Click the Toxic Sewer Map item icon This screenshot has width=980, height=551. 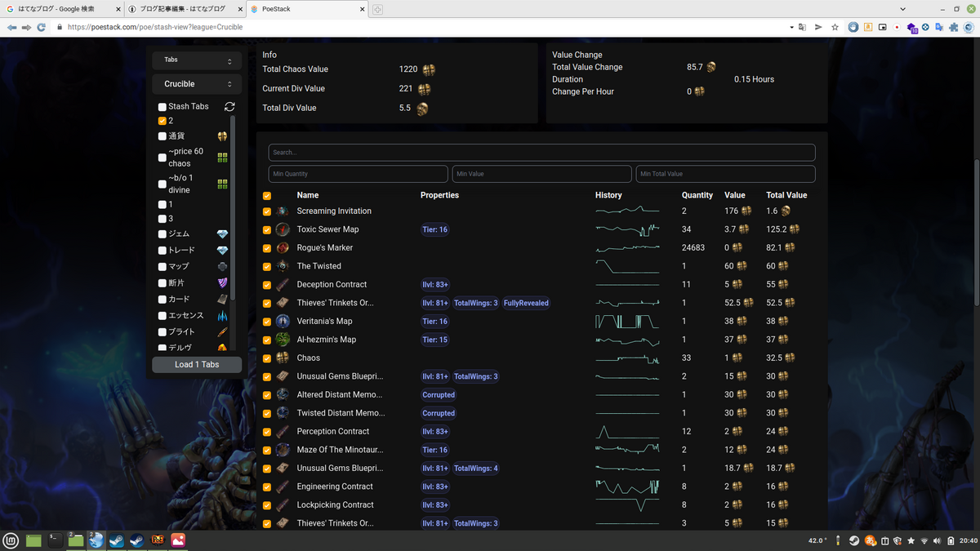(283, 229)
